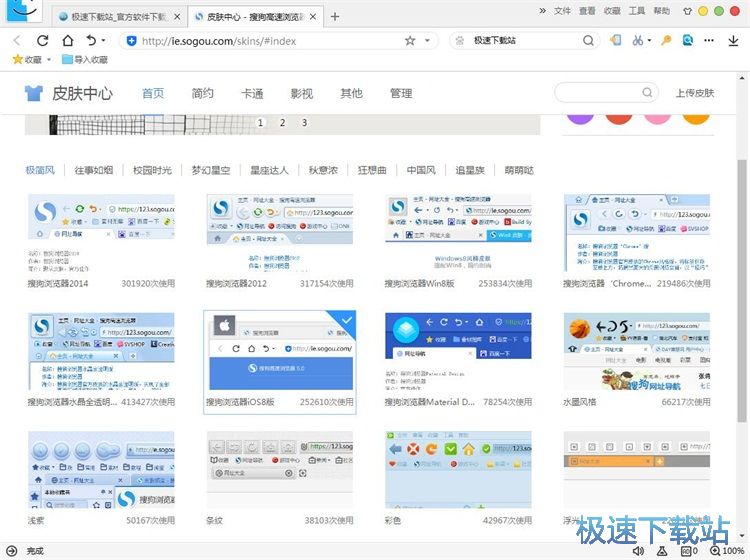Go to banner slide 3
Viewport: 750px width, 560px height.
[304, 123]
